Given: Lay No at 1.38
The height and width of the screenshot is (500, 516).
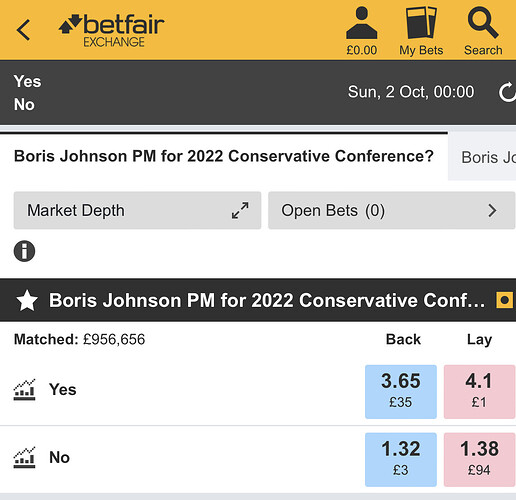Looking at the screenshot, I should pyautogui.click(x=479, y=460).
